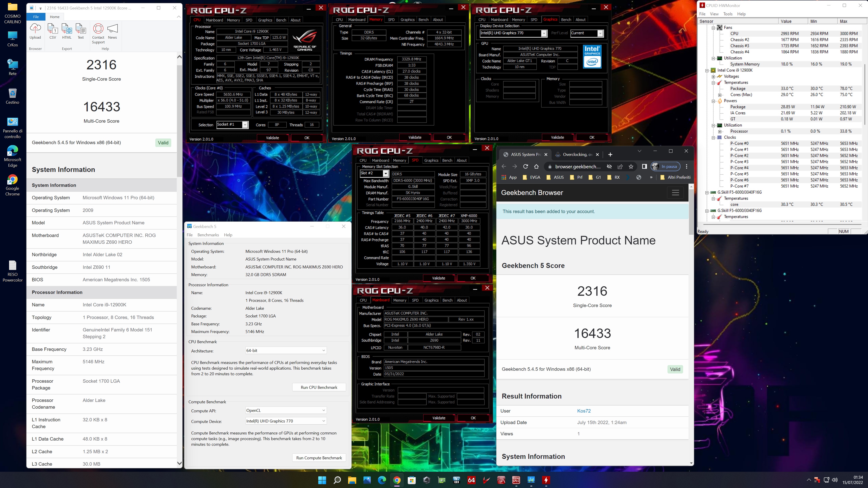Collapse the Geekbench ribbon chevron
The image size is (868, 488).
[179, 16]
